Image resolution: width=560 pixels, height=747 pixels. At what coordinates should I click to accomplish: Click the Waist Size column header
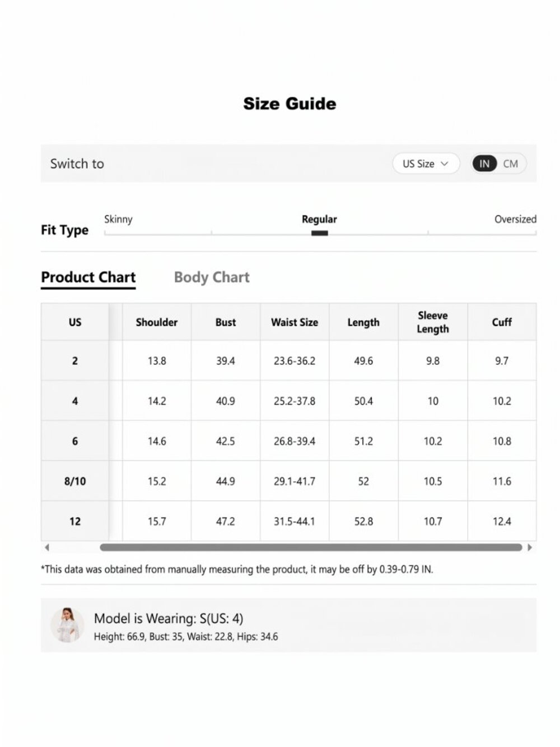pos(295,322)
